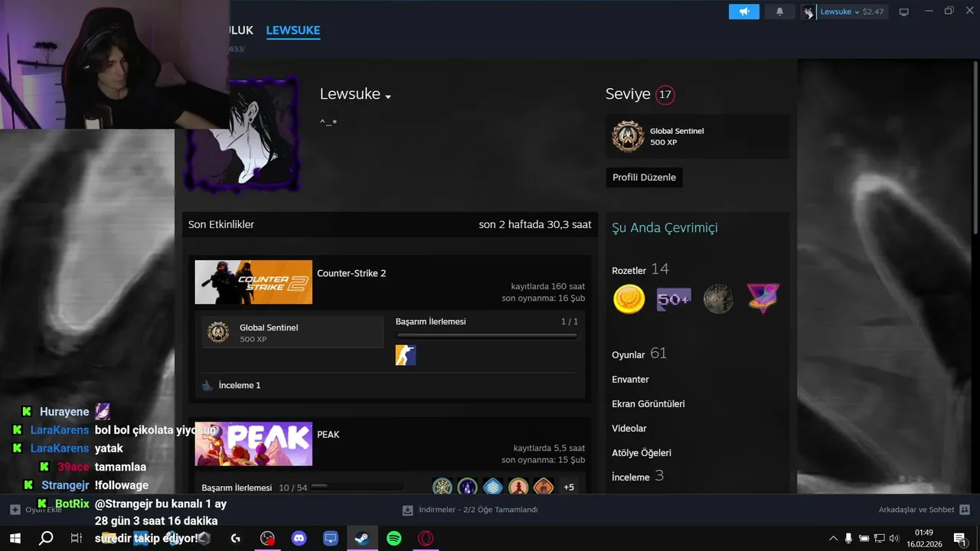Open Rozetler 14 badges page

[640, 269]
